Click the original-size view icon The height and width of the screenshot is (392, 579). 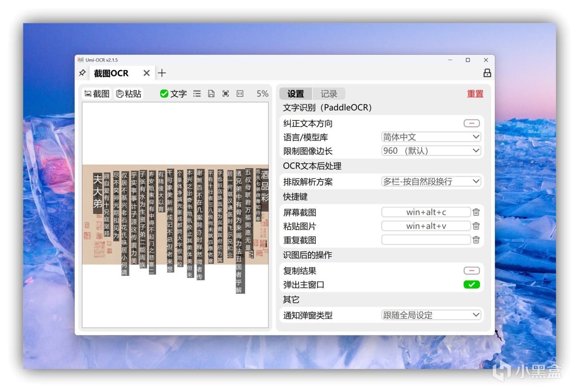pos(239,94)
